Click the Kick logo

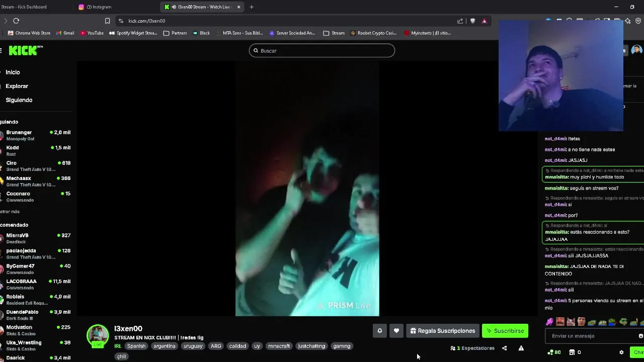point(26,50)
